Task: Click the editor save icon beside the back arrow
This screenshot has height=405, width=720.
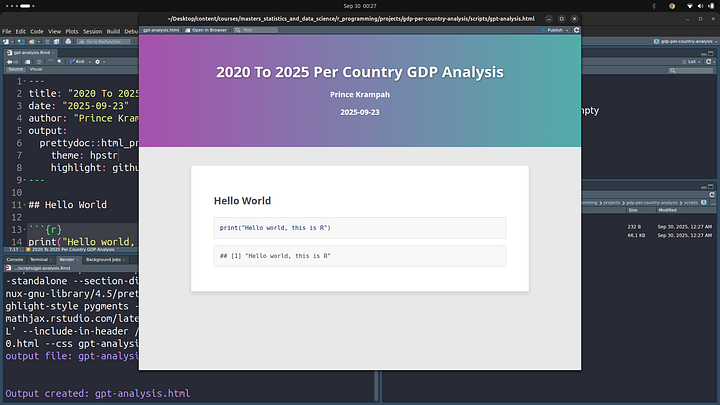Action: (x=39, y=62)
